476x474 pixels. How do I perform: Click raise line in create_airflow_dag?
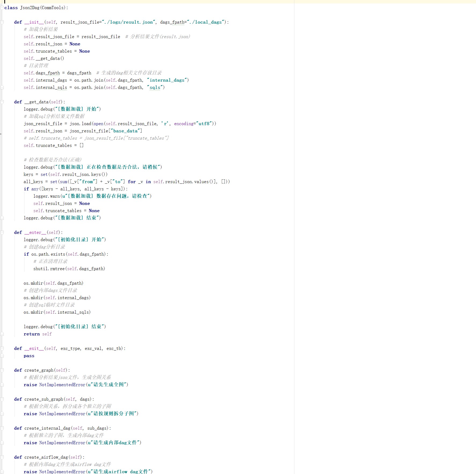(88, 472)
